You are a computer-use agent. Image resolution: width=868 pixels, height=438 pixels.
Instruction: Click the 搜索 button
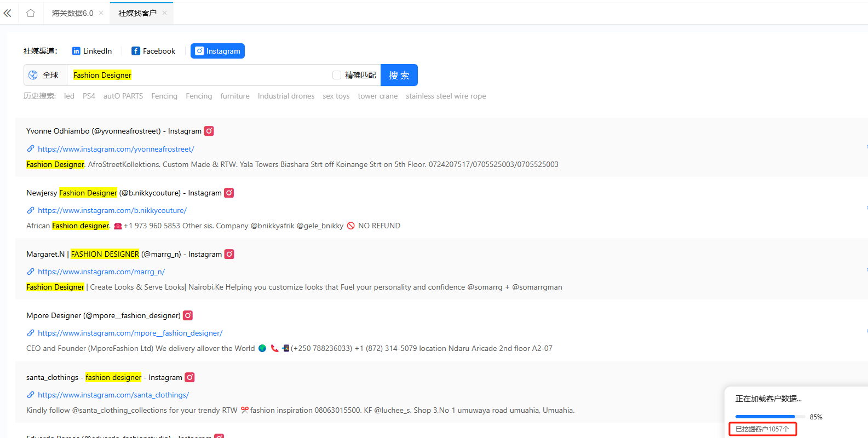pos(399,75)
